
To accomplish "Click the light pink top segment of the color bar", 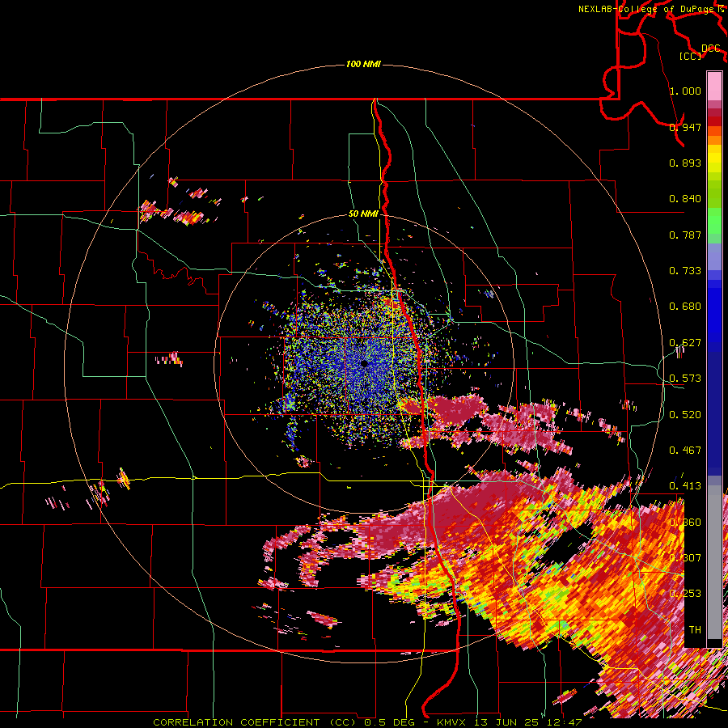I will point(714,87).
